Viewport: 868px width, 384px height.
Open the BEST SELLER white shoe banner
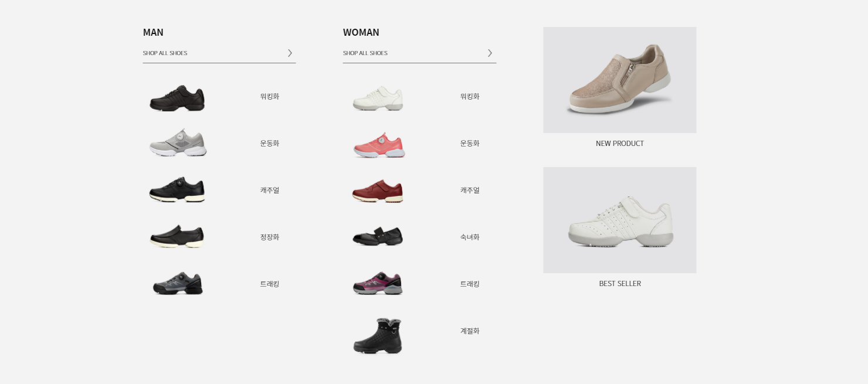click(x=620, y=220)
